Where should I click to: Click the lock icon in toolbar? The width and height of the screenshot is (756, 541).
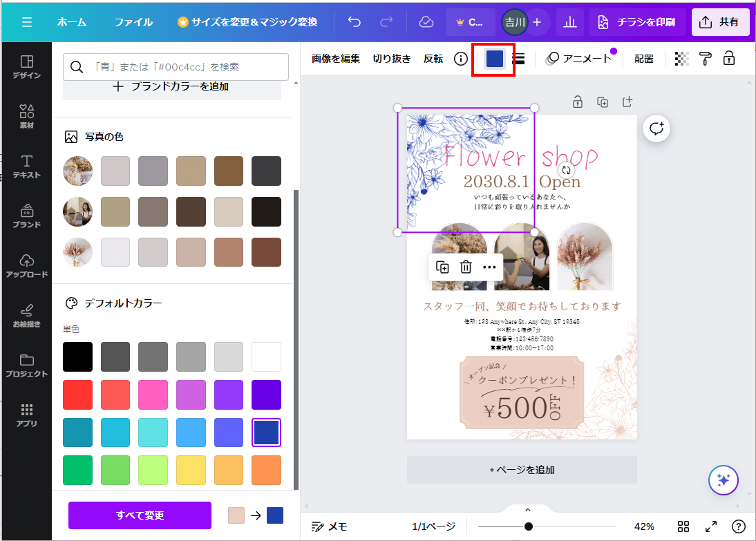point(728,59)
